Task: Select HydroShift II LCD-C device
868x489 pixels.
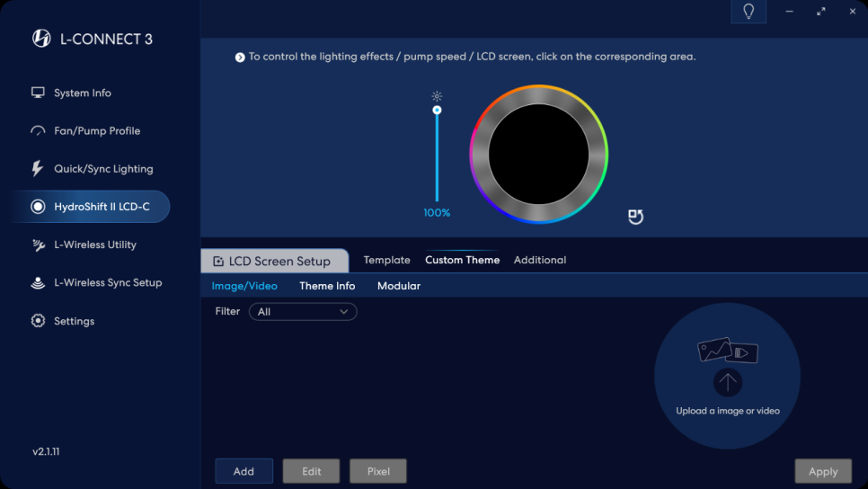Action: pos(101,207)
